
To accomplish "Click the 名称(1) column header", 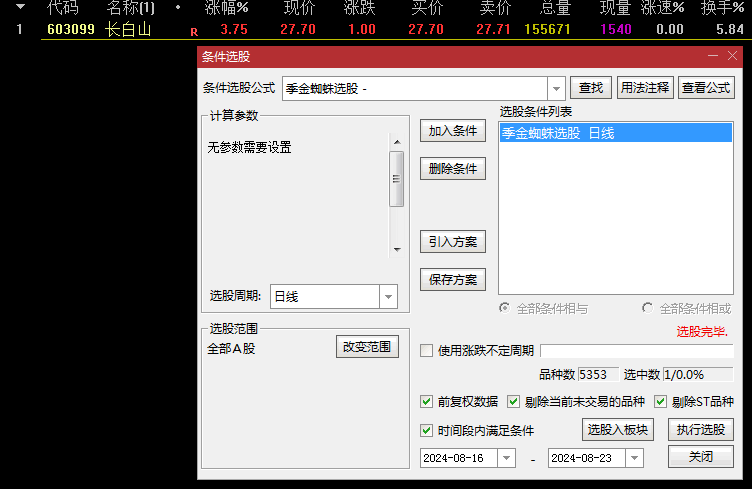I will click(130, 8).
